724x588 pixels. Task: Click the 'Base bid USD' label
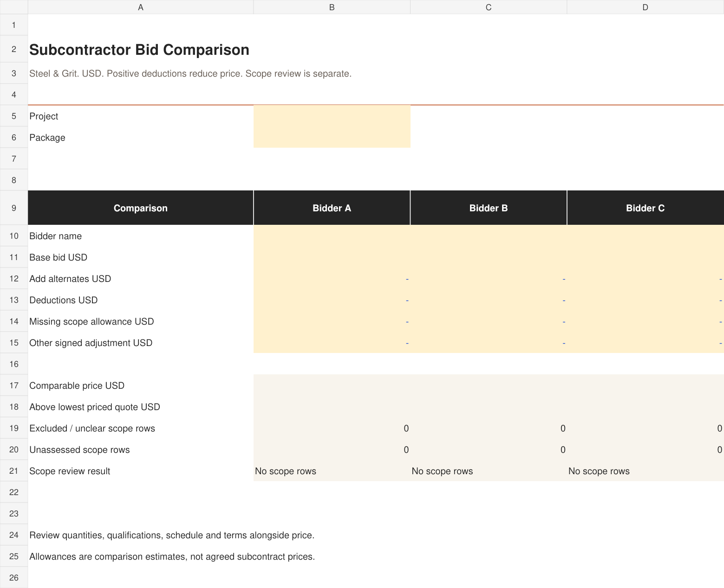[59, 257]
